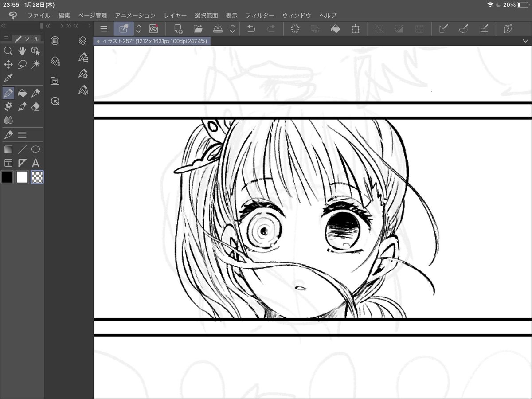Select the Fill bucket tool in palette
This screenshot has width=532, height=399.
point(22,93)
